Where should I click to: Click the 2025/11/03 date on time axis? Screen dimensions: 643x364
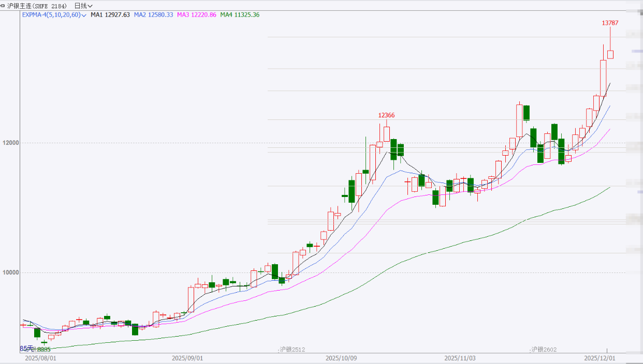[460, 358]
